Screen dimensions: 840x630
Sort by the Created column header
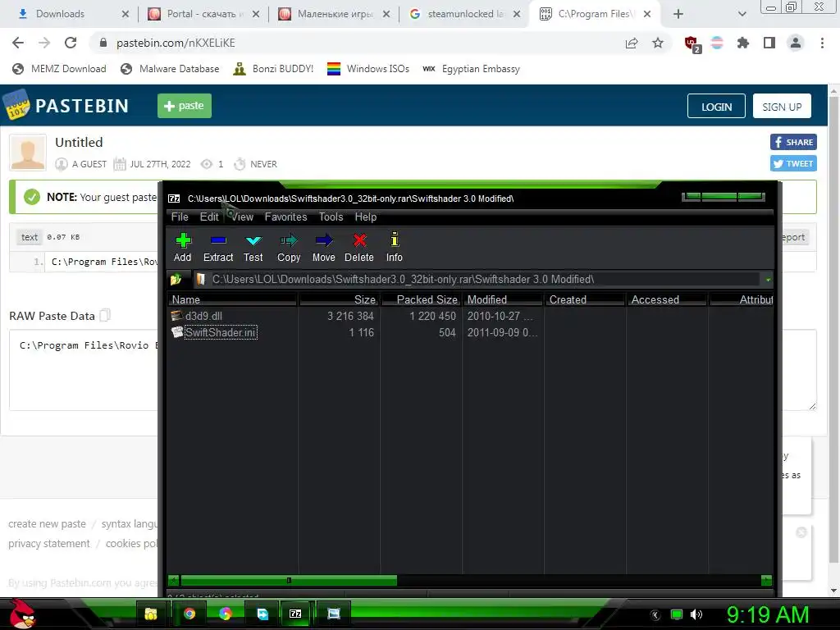click(x=584, y=299)
